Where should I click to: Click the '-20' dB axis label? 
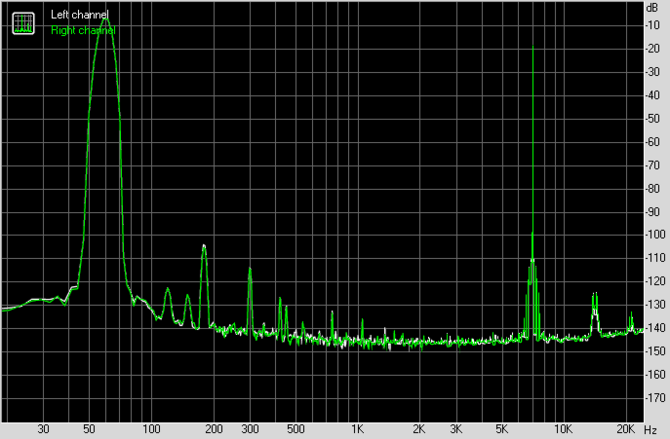point(653,49)
